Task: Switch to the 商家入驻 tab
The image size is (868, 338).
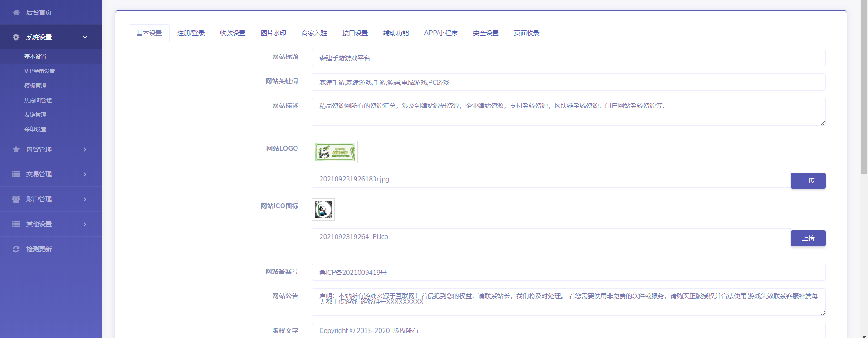Action: [x=314, y=33]
